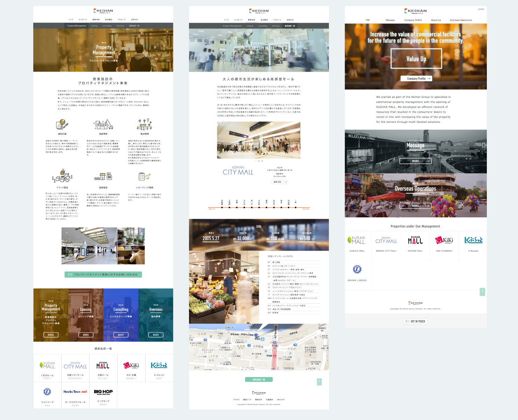This screenshot has height=420, width=518.
Task: Click the K Buratto logo on English page
Action: pos(474,240)
